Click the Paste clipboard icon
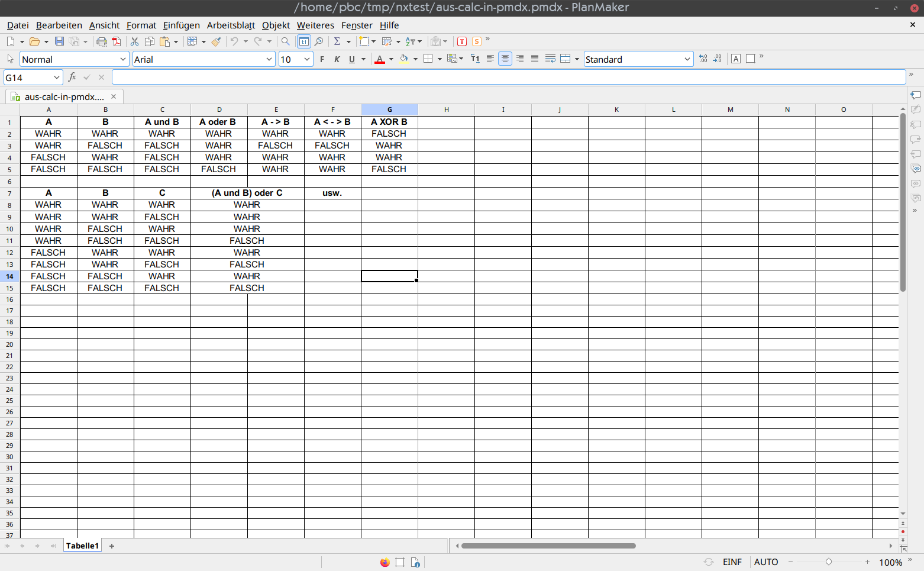Viewport: 924px width, 571px height. pyautogui.click(x=165, y=41)
